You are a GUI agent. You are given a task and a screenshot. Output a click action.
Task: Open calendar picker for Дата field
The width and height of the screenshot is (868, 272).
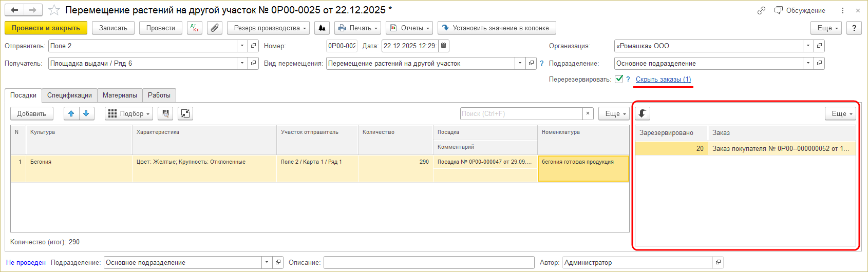pyautogui.click(x=444, y=46)
